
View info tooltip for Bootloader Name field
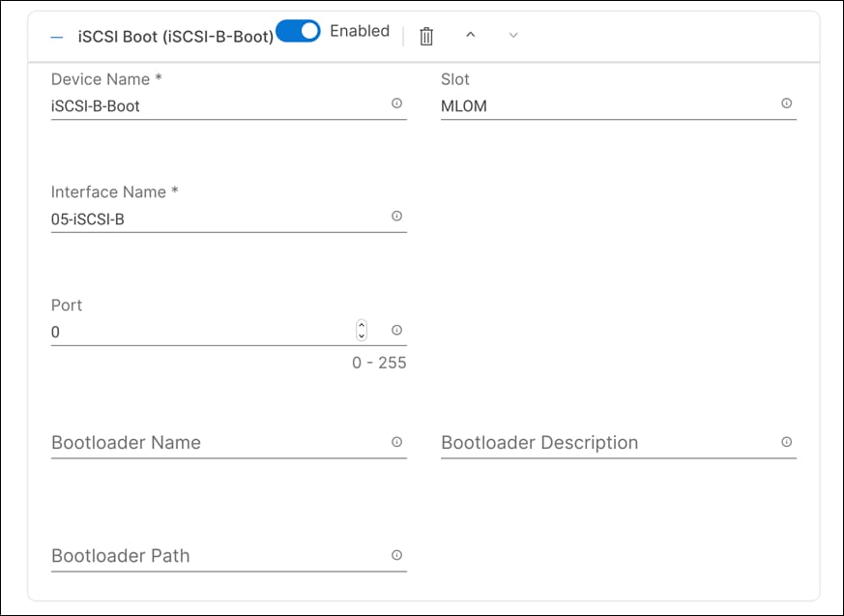(x=396, y=442)
